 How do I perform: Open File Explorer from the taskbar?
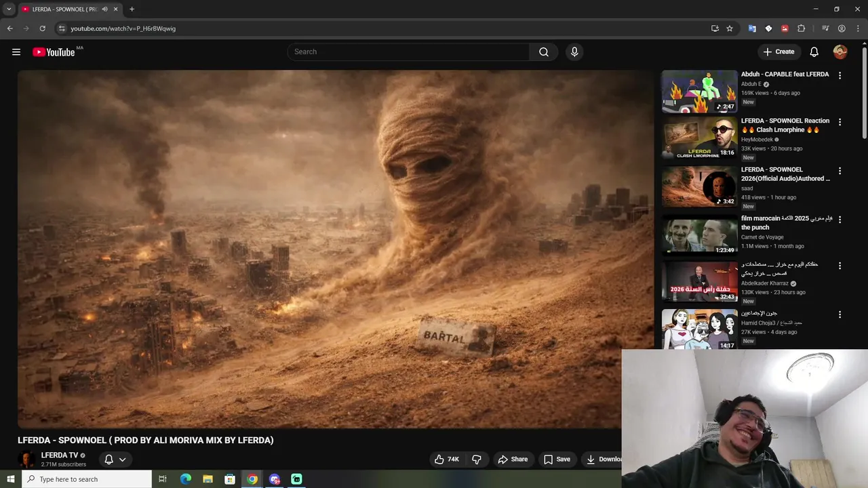(208, 479)
